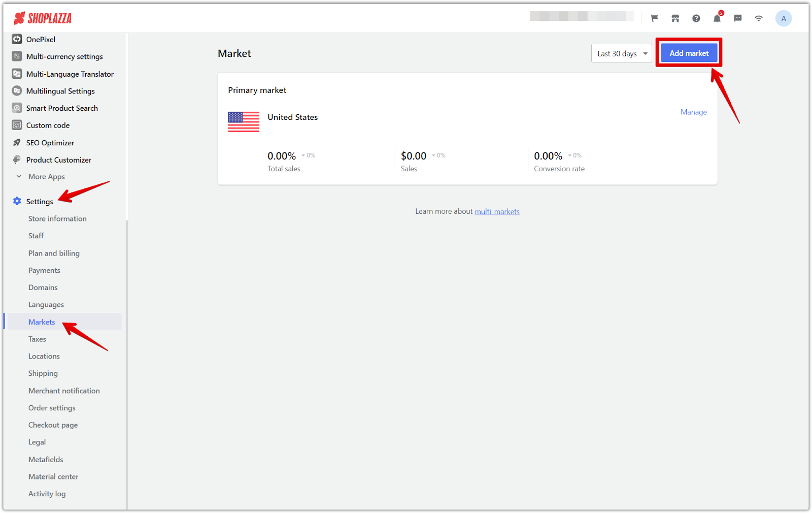The width and height of the screenshot is (812, 513).
Task: Open the notifications bell icon
Action: point(717,18)
